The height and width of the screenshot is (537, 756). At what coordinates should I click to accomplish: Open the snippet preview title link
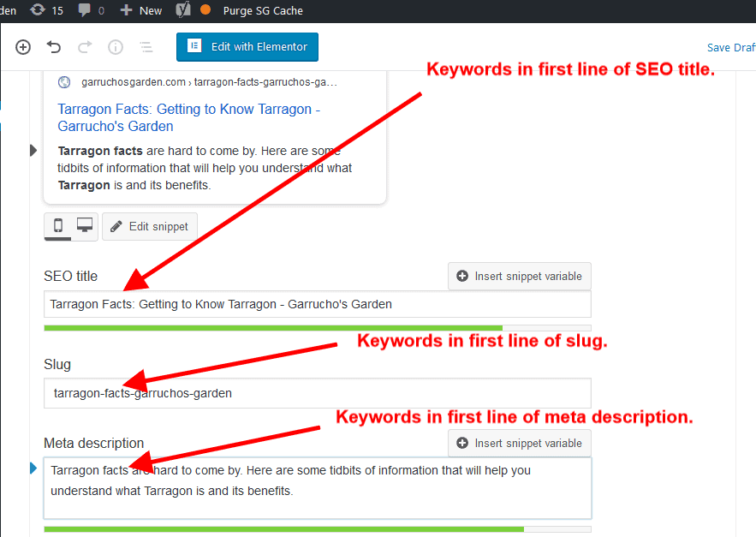click(x=189, y=117)
